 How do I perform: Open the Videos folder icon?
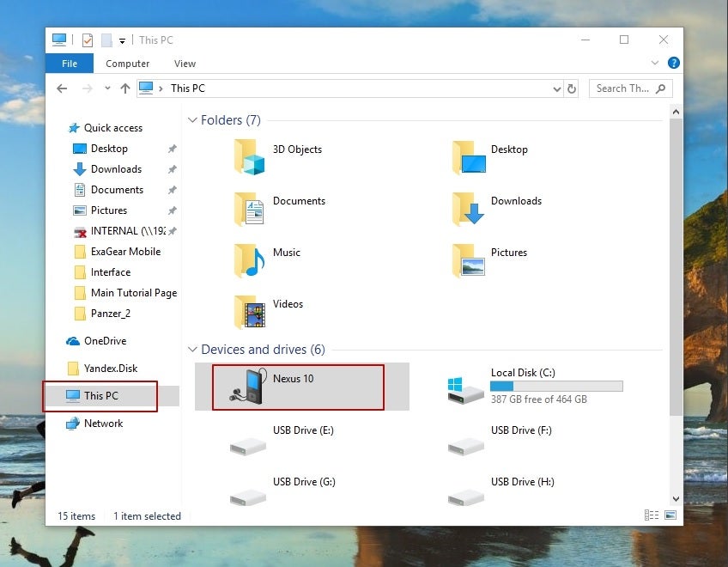tap(249, 313)
